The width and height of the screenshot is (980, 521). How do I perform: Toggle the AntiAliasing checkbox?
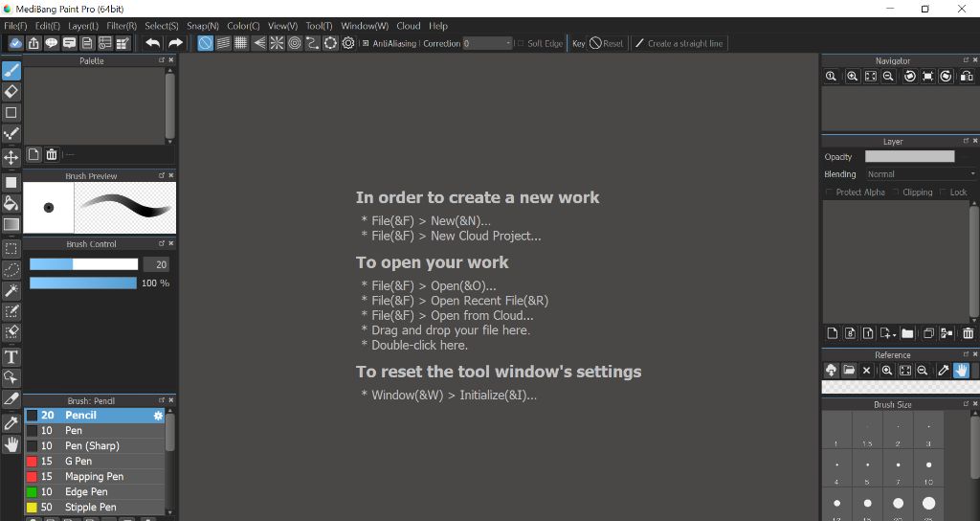366,43
